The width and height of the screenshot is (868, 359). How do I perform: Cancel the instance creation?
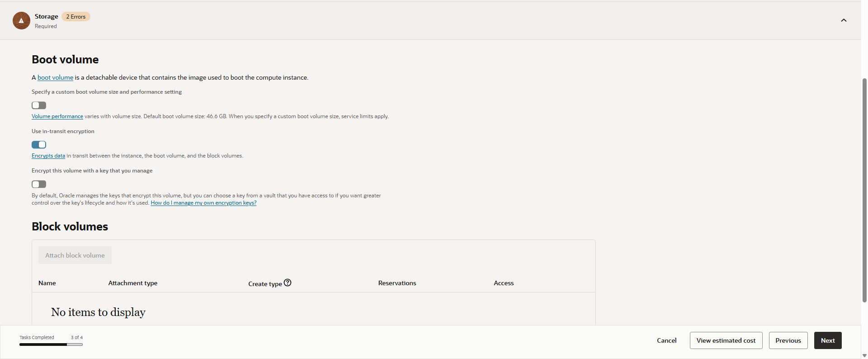(667, 340)
